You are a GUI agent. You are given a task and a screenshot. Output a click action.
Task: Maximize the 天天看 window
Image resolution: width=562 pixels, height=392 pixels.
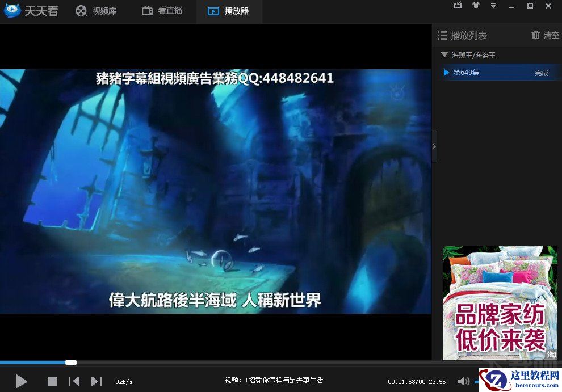click(x=530, y=5)
